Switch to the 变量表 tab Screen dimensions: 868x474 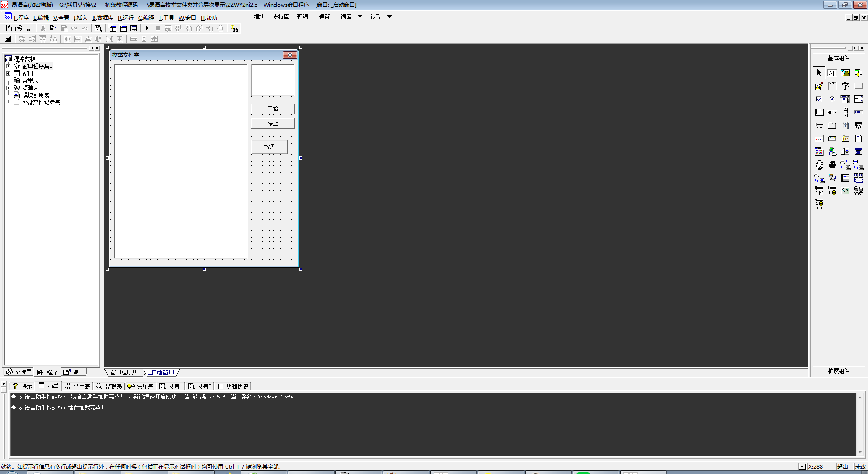point(141,386)
